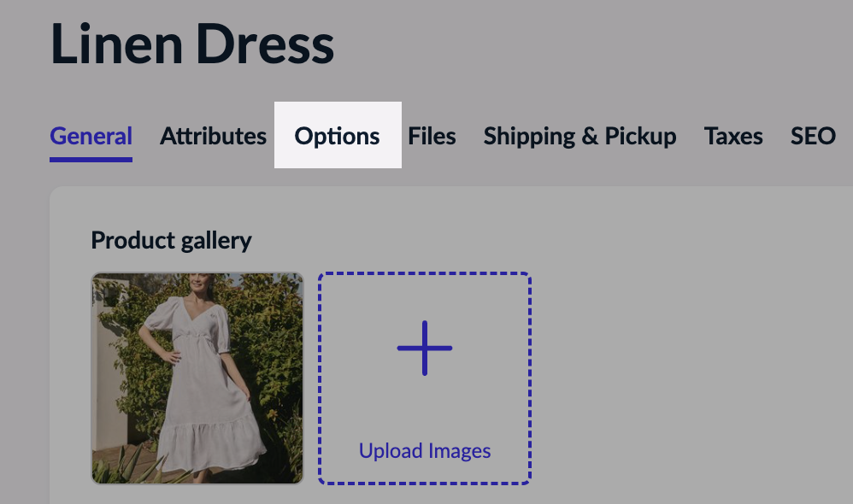Upload new photos using Upload Images
853x504 pixels.
point(423,451)
